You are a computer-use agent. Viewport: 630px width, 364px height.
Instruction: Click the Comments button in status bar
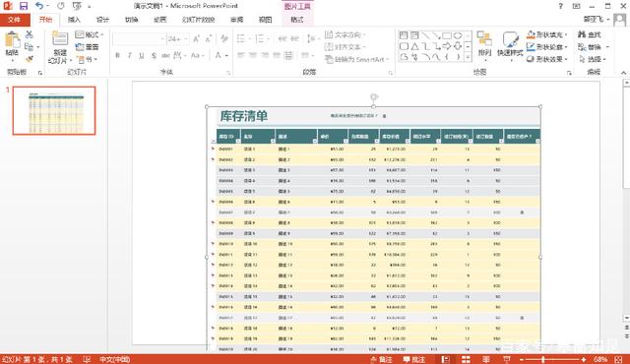(x=413, y=359)
